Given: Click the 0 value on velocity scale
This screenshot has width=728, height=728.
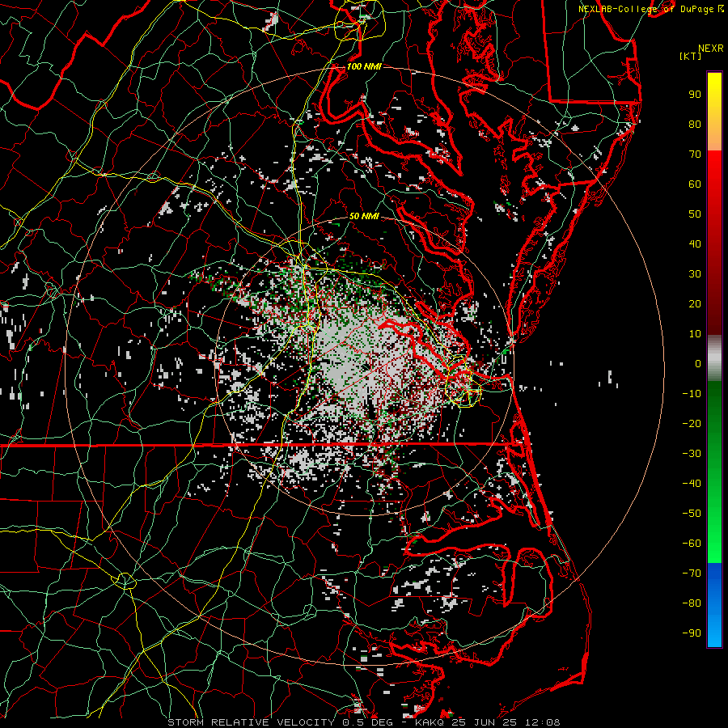Looking at the screenshot, I should point(698,364).
